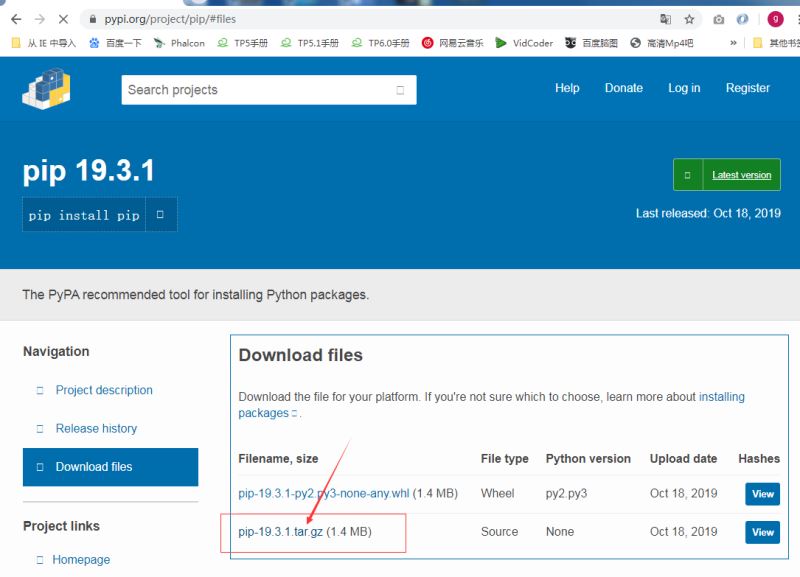This screenshot has height=577, width=800.
Task: Open the translate page icon
Action: click(x=665, y=19)
